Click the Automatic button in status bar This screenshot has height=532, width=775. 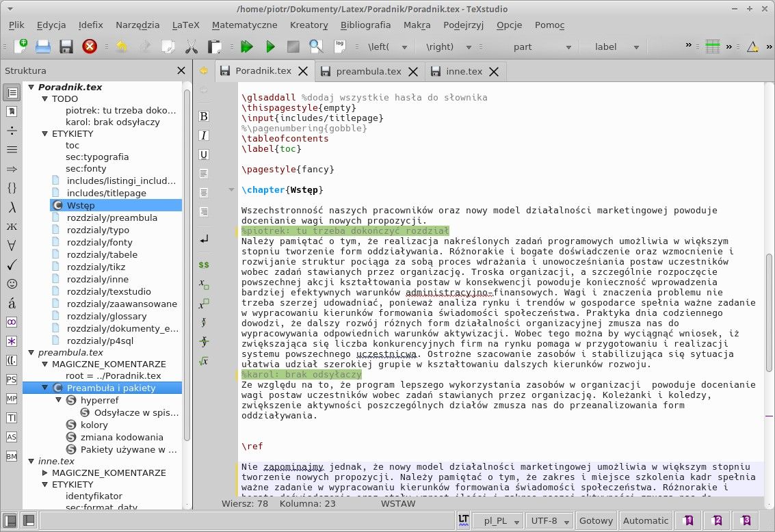pyautogui.click(x=646, y=520)
